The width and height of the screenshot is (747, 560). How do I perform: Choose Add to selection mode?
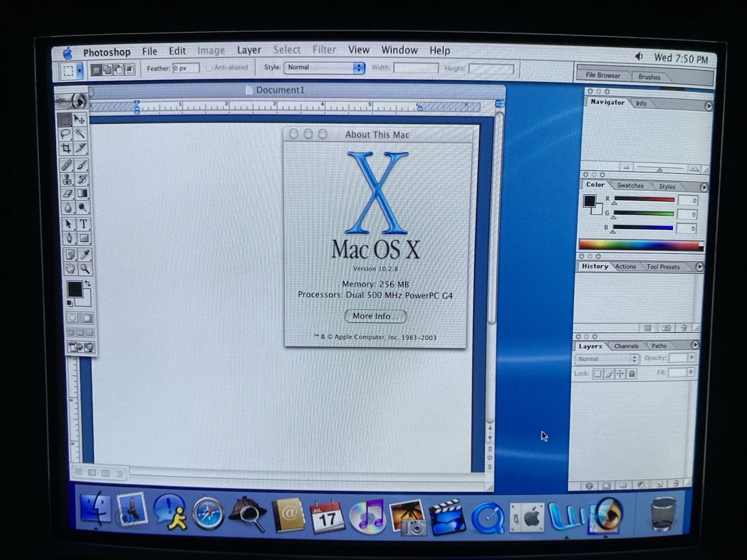[x=107, y=70]
